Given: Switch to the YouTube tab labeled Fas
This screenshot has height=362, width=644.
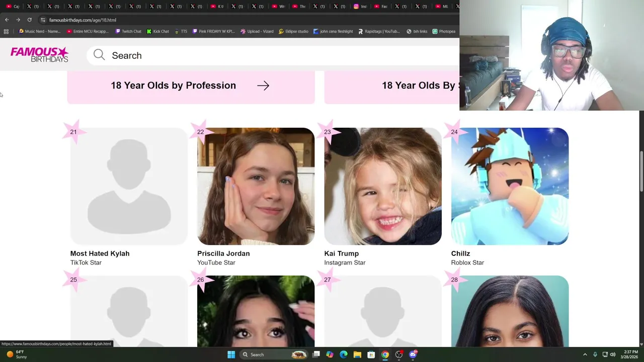Looking at the screenshot, I should click(x=381, y=7).
